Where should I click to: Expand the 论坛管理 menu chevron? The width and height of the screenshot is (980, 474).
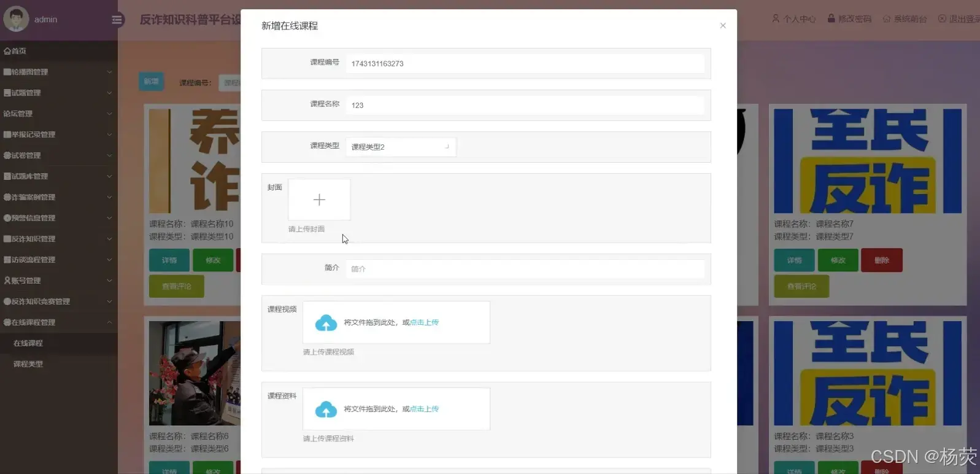click(x=109, y=114)
